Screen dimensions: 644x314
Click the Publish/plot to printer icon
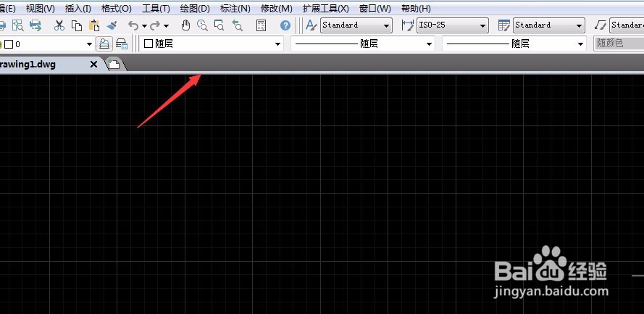pos(35,25)
